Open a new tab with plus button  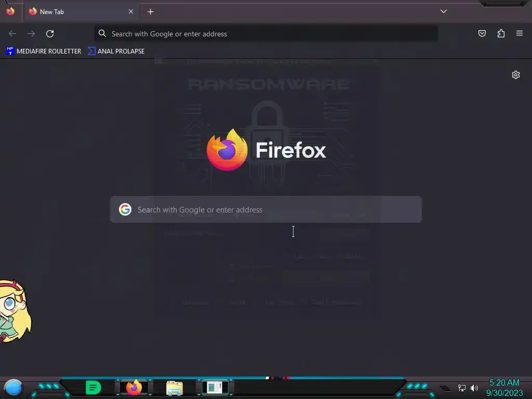150,12
